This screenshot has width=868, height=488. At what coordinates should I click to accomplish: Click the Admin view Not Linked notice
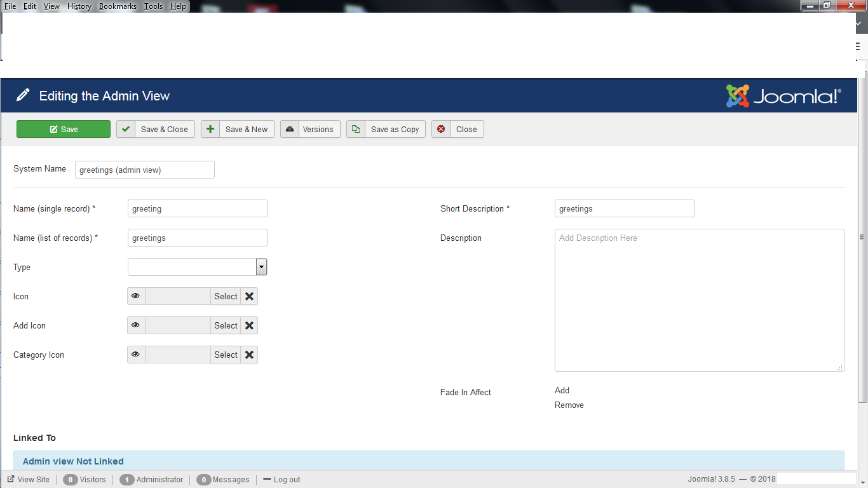(x=429, y=461)
